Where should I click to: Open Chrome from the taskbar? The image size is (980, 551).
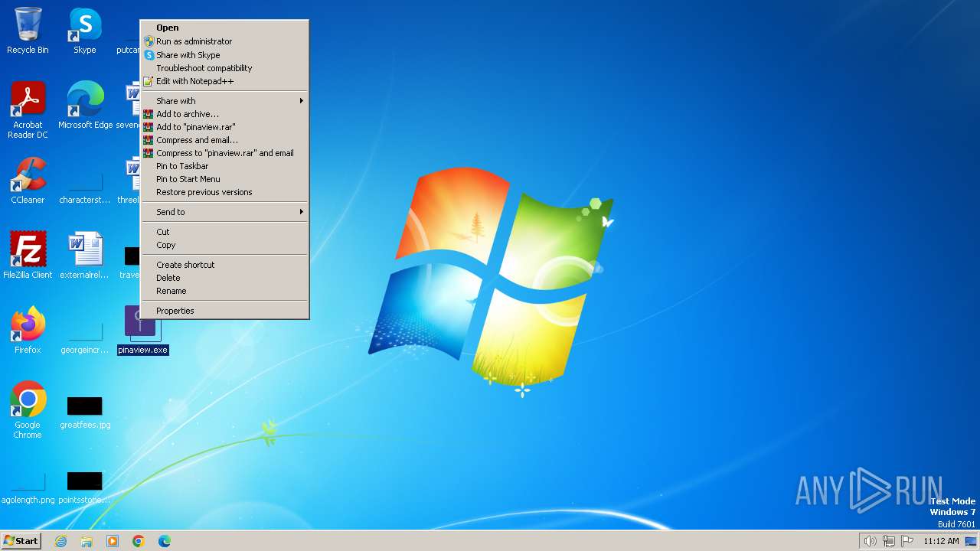click(139, 541)
